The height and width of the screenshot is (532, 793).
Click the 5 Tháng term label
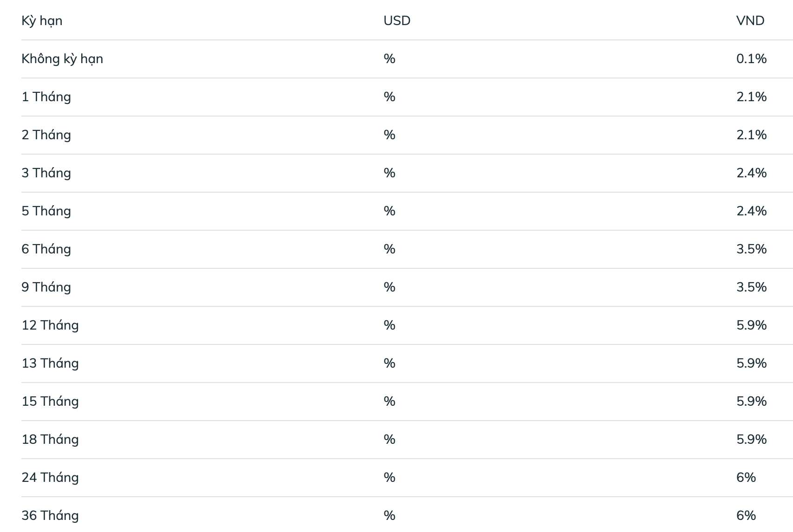[46, 211]
